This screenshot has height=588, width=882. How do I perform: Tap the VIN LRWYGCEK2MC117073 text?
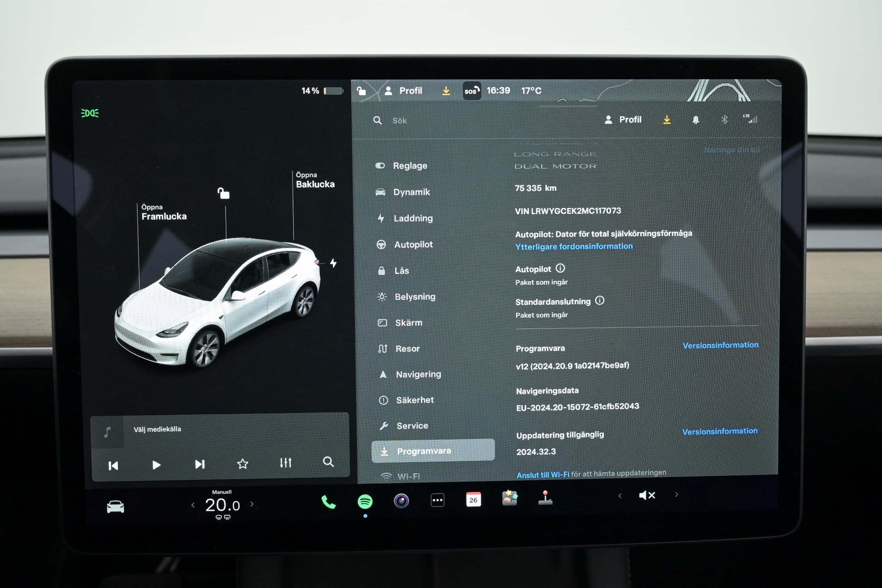point(568,211)
